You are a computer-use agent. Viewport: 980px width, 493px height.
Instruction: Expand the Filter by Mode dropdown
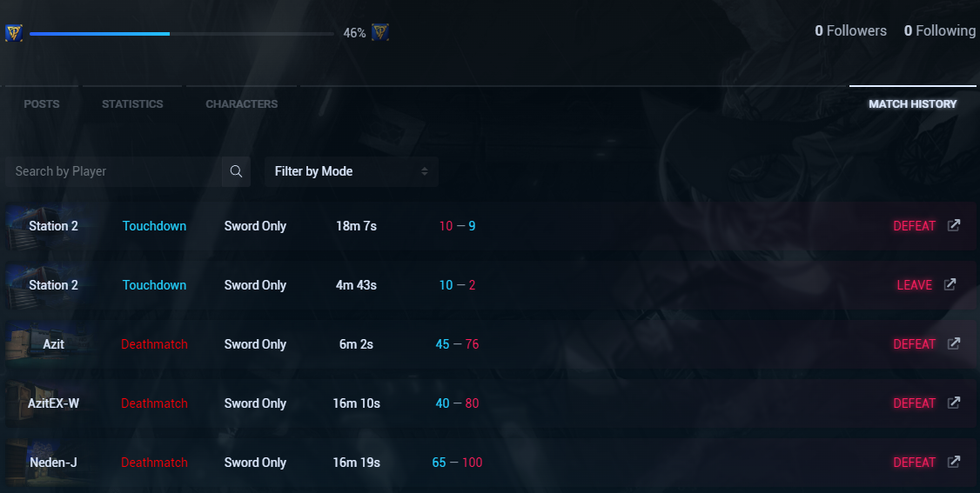(x=351, y=171)
